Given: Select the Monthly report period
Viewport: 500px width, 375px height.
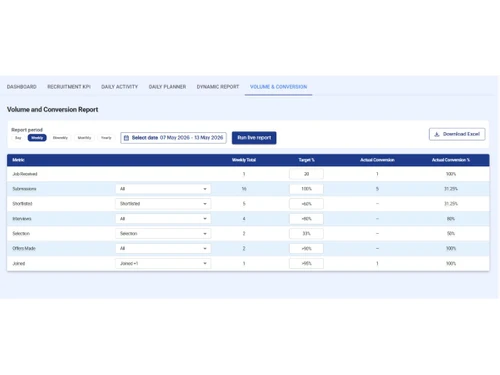Looking at the screenshot, I should pos(84,138).
